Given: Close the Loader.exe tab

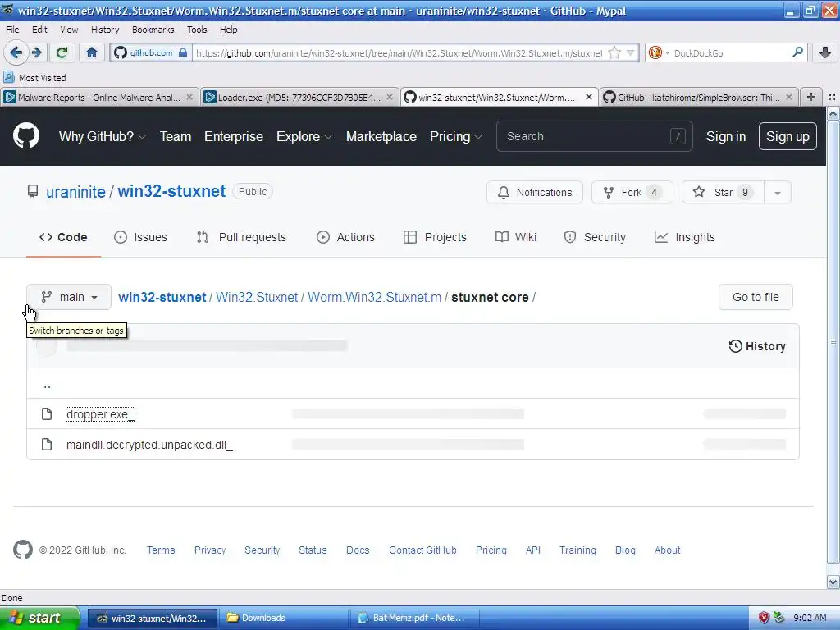Looking at the screenshot, I should 390,97.
